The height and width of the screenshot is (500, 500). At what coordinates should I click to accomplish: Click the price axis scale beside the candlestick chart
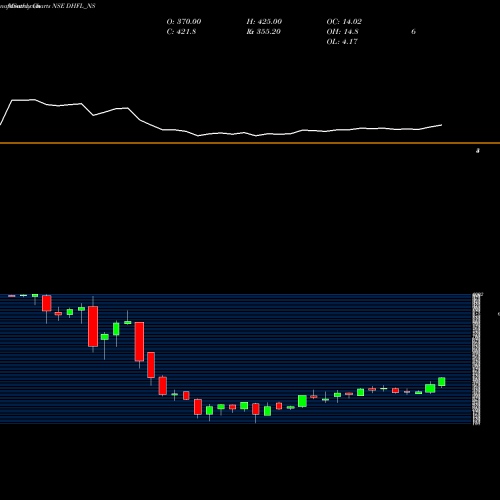click(477, 359)
